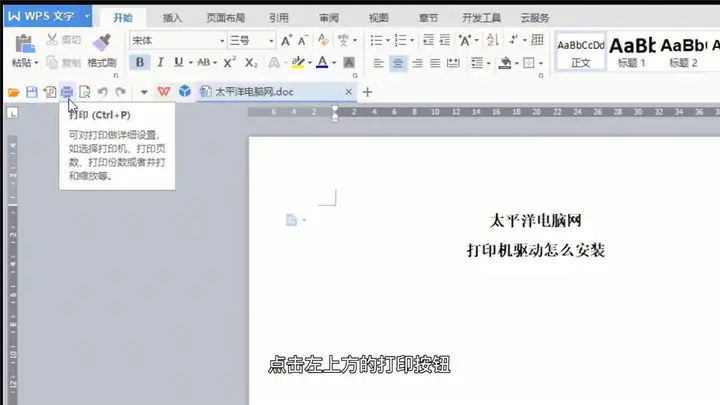
Task: Undo the last action
Action: [102, 92]
